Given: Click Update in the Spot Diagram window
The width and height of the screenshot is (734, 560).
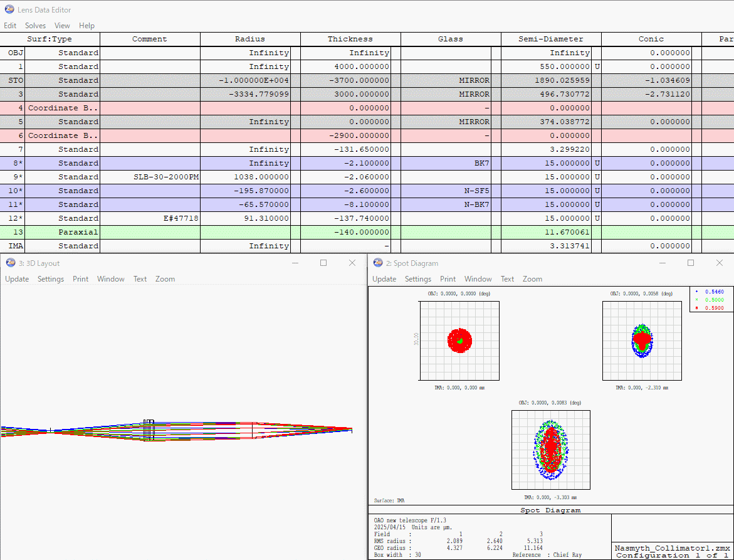Looking at the screenshot, I should 384,279.
